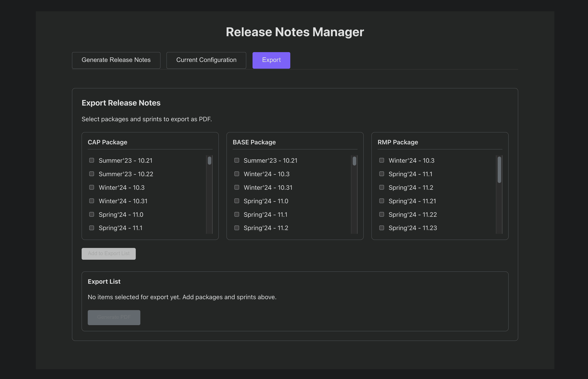Tick Winter'24 - 10.31 under CAP Package
The height and width of the screenshot is (379, 588).
(x=92, y=201)
